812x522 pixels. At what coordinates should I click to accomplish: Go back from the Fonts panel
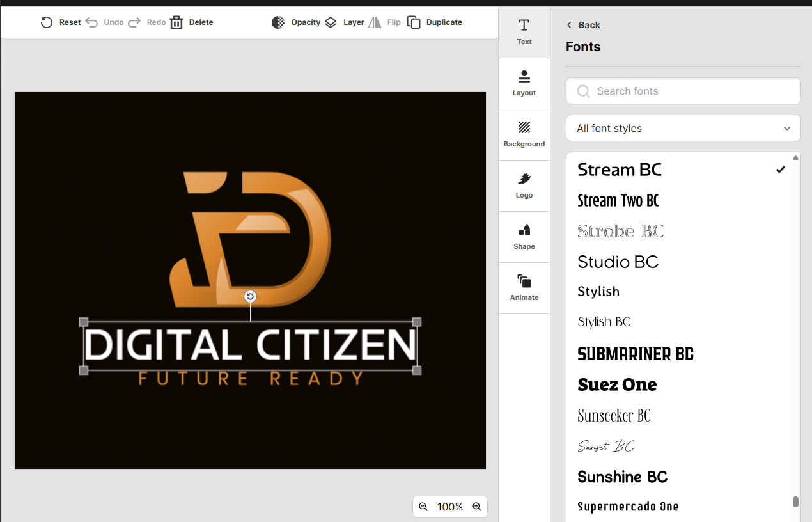click(583, 25)
